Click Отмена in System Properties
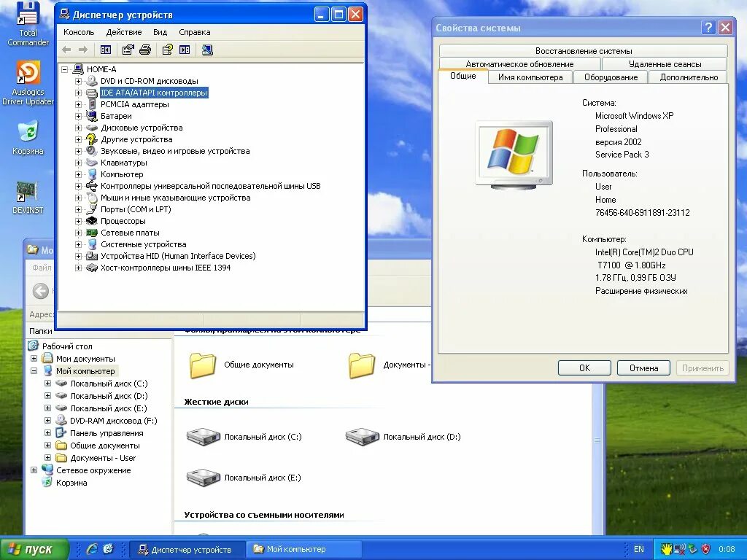Screen dimensions: 747x560 643,368
